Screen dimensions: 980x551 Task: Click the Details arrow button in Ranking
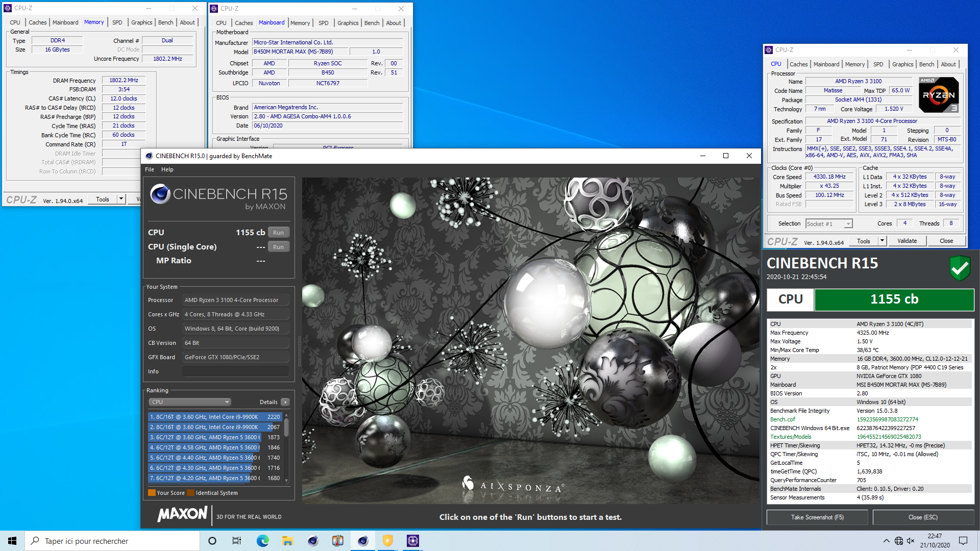pos(285,402)
